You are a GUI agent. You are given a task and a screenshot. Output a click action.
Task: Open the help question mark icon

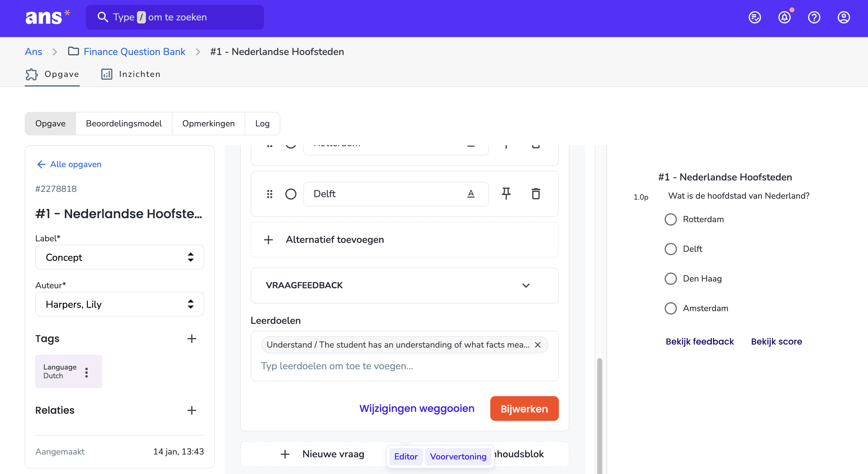814,18
